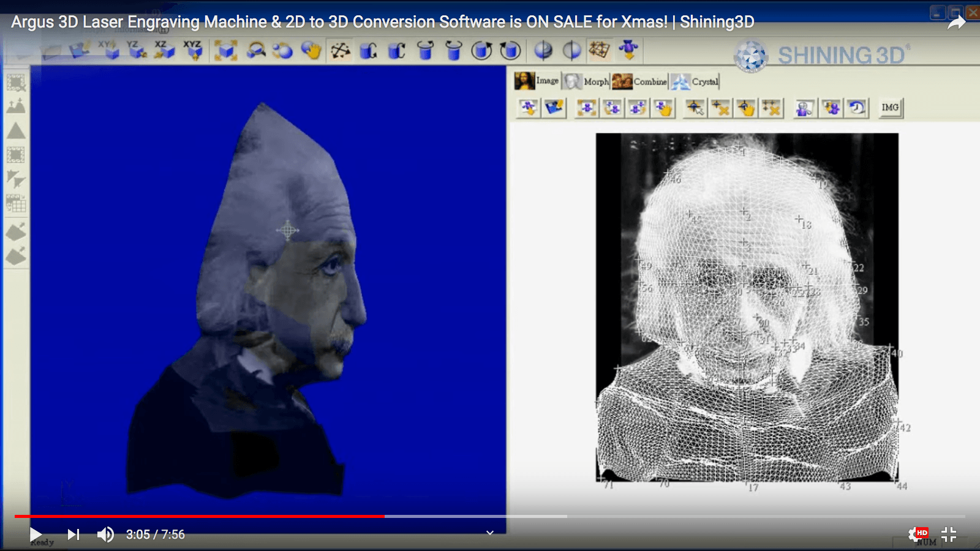This screenshot has width=980, height=551.
Task: Click the save image disk icon in right panel
Action: (x=554, y=108)
